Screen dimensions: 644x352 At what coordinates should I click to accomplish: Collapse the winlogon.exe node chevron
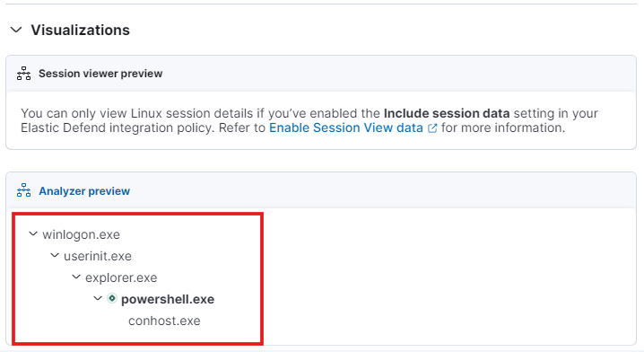click(x=33, y=234)
